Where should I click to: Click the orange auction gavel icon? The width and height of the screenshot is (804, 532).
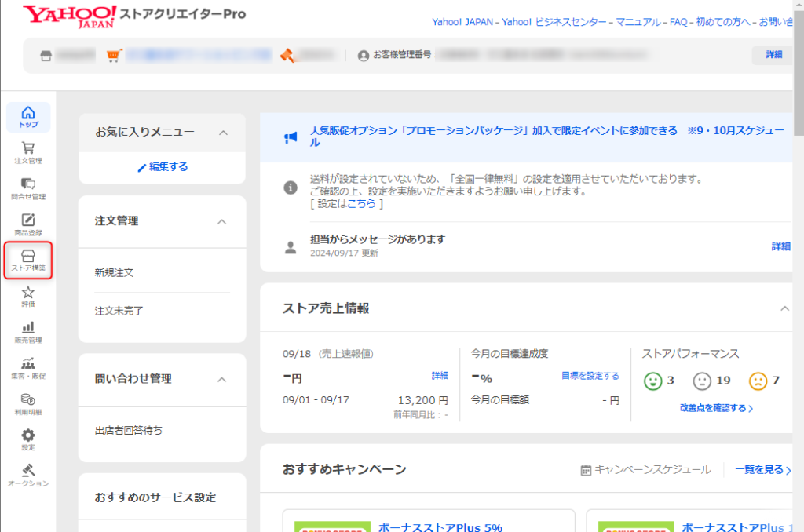pyautogui.click(x=287, y=56)
